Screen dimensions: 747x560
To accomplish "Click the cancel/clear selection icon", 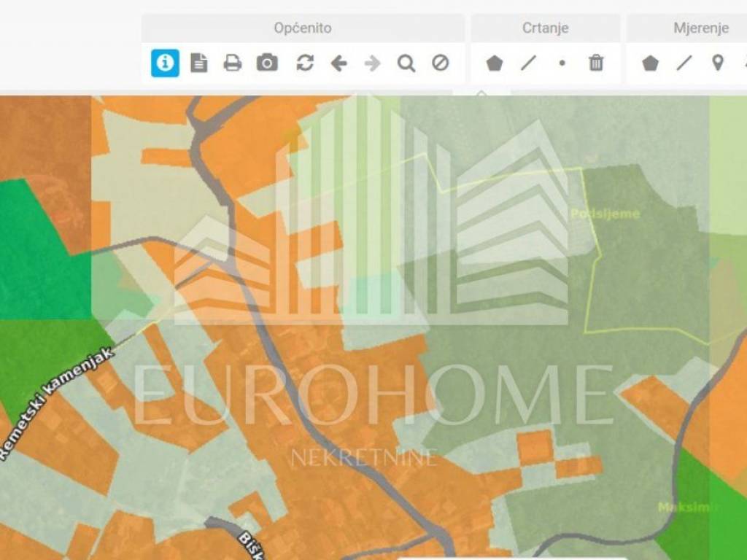I will tap(440, 63).
